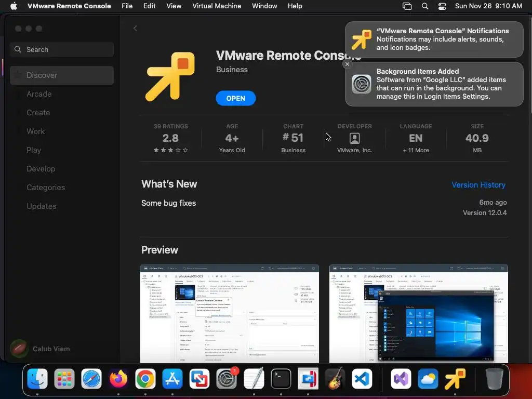Open Launchpad from the Dock
This screenshot has height=399, width=532.
[x=64, y=379]
